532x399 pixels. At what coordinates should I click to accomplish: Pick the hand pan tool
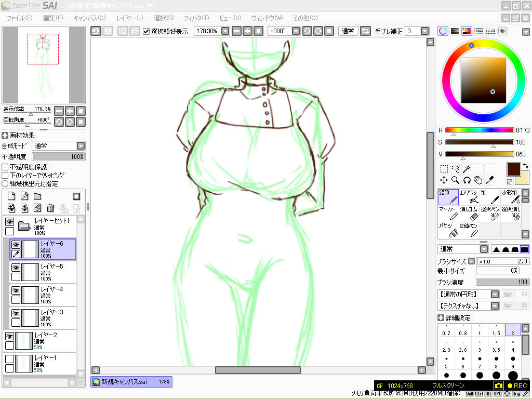(478, 180)
